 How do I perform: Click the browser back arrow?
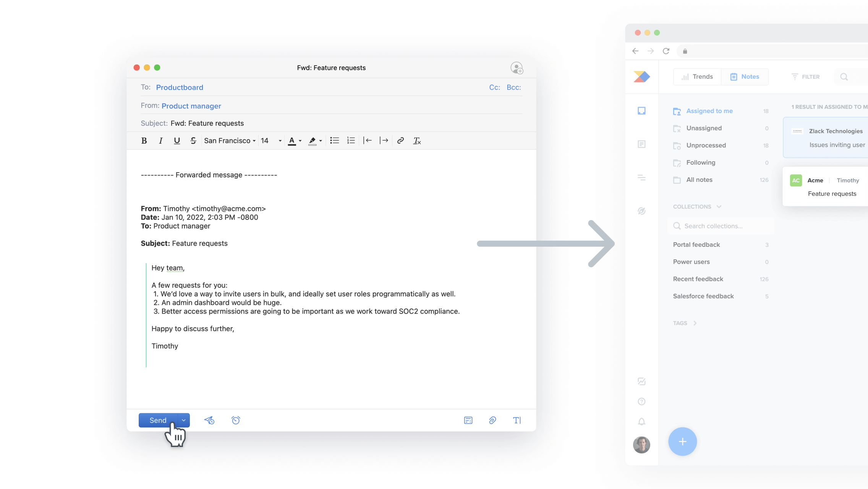[x=635, y=51]
